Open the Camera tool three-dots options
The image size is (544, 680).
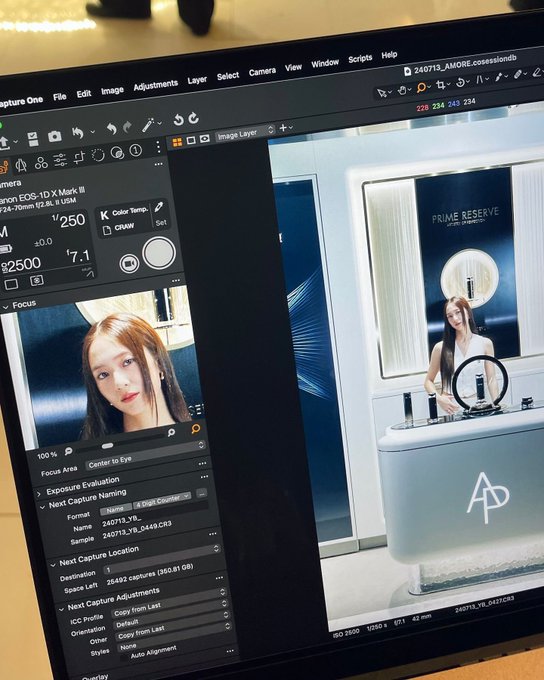[158, 164]
